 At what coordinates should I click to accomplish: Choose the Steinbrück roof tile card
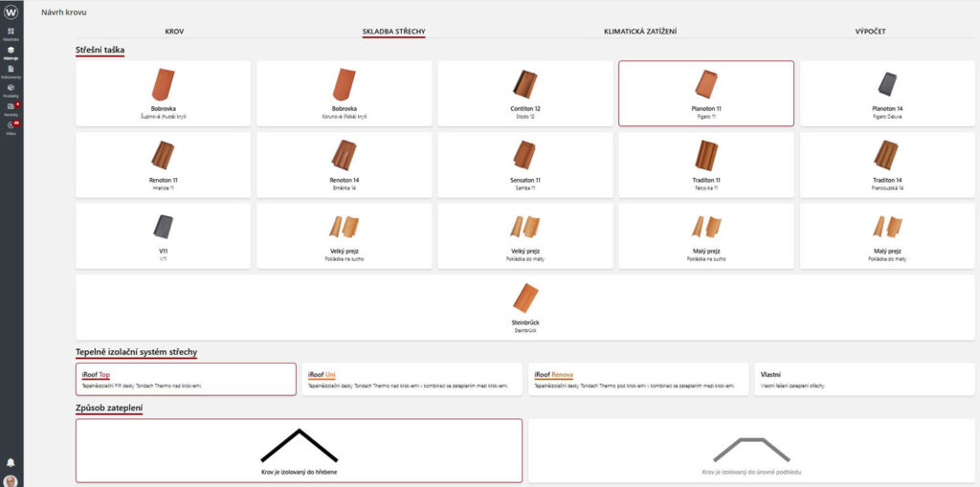point(525,307)
